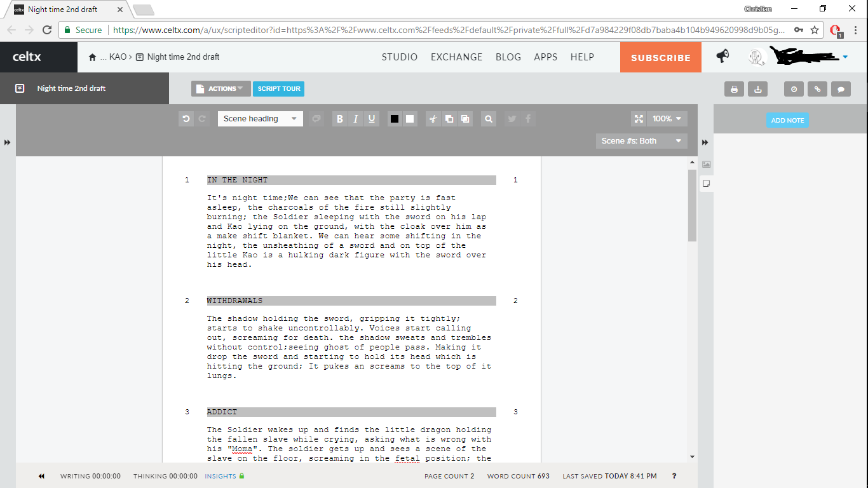Toggle underline formatting
This screenshot has height=488, width=868.
click(x=372, y=119)
